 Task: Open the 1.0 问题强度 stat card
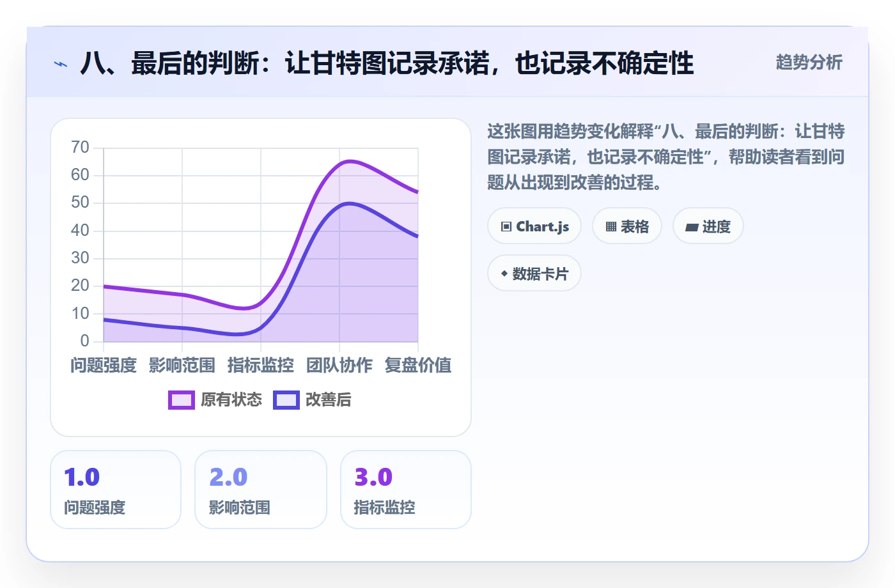pos(116,490)
